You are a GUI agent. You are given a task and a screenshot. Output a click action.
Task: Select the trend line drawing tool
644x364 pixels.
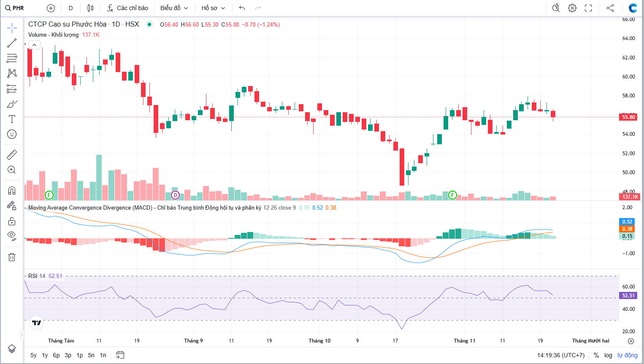12,43
